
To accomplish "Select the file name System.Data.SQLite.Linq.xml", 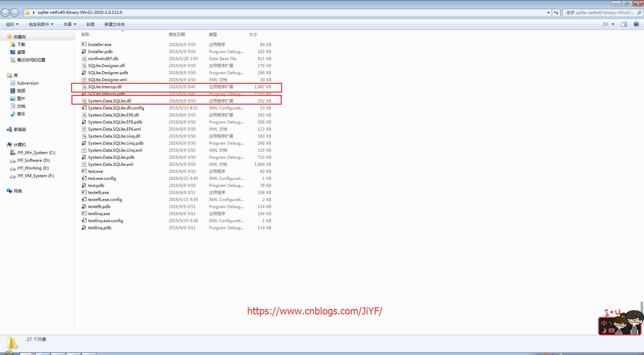I will (115, 150).
